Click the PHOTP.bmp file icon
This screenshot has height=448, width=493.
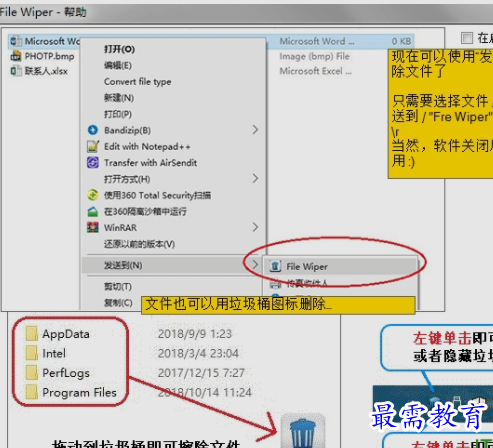(16, 56)
